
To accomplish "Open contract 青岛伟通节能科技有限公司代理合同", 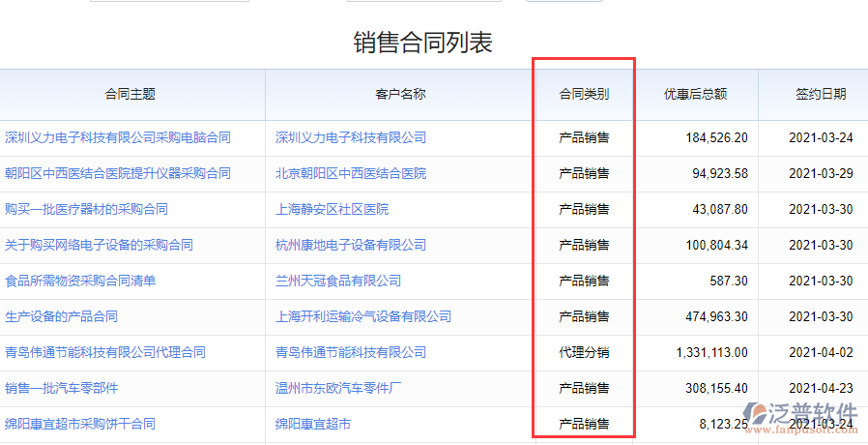I will click(105, 352).
